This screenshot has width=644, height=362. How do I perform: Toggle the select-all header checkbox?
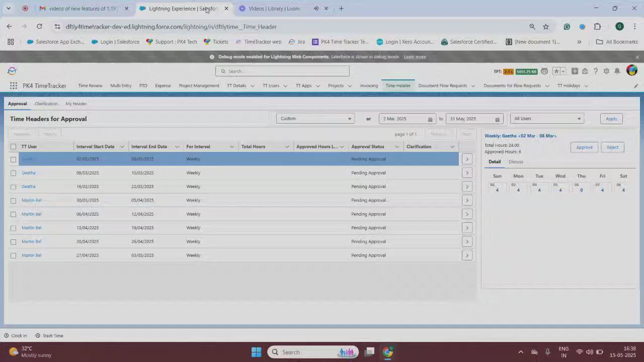pyautogui.click(x=14, y=147)
